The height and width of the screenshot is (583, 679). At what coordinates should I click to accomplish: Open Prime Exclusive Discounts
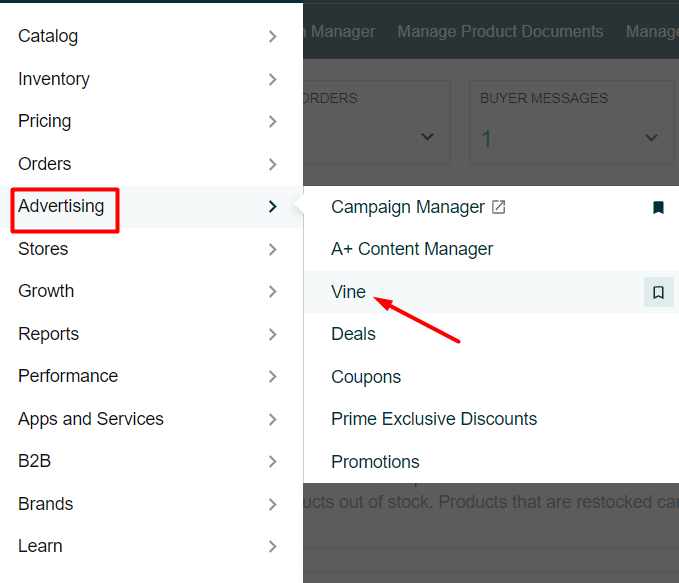[434, 419]
